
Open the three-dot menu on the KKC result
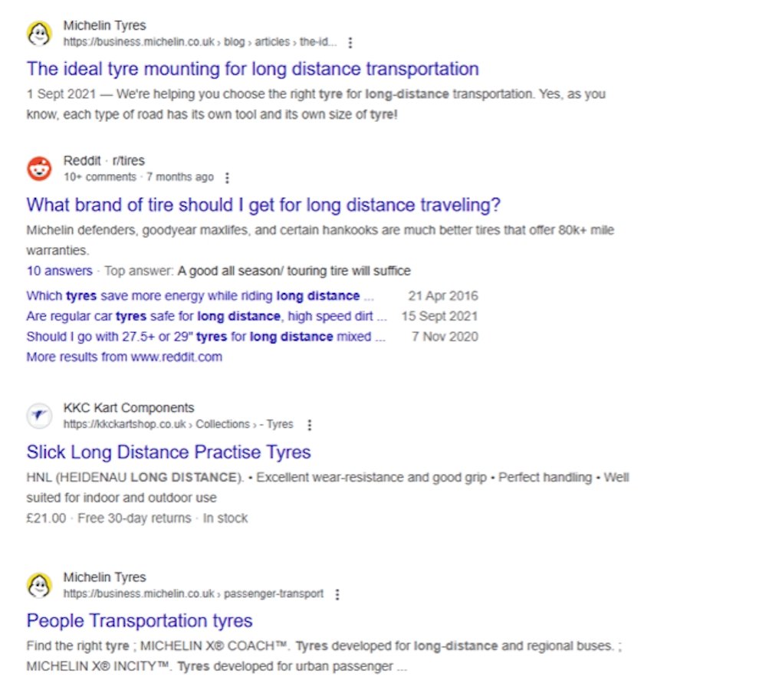coord(310,425)
